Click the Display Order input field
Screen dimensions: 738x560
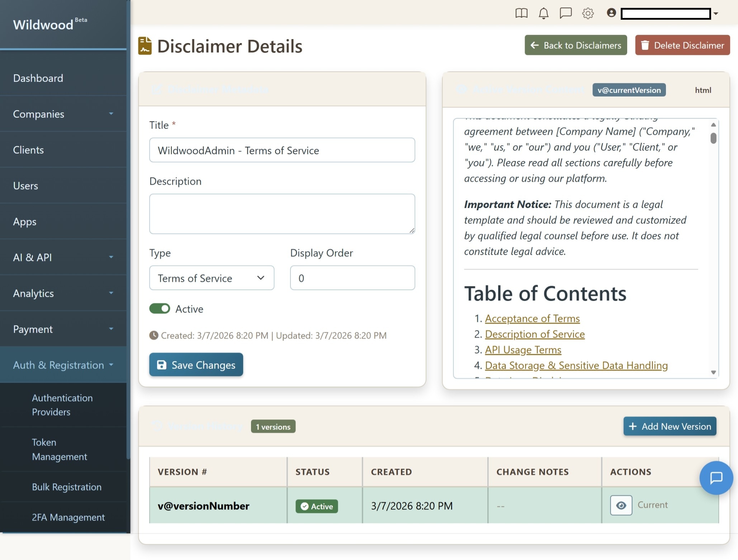(352, 278)
